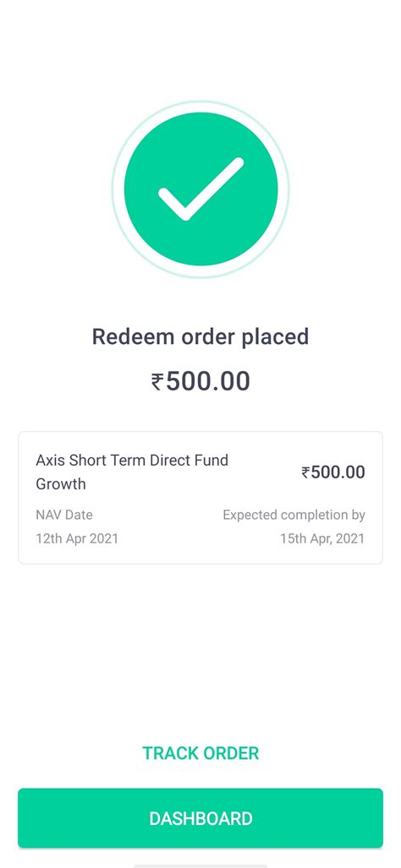Screen dimensions: 401x868
Task: Select the Axis Short Term Direct Fund text
Action: click(132, 460)
